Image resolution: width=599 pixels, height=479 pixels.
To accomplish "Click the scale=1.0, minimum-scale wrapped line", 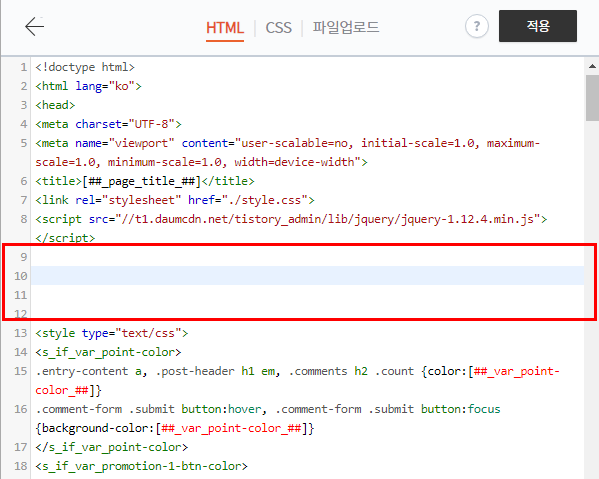I will coord(201,162).
